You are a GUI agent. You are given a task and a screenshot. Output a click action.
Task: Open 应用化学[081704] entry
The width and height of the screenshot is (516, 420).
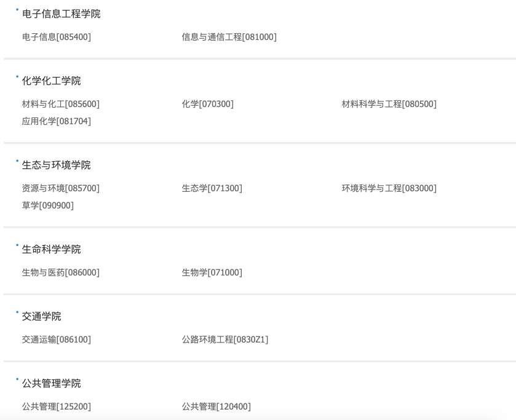click(56, 121)
